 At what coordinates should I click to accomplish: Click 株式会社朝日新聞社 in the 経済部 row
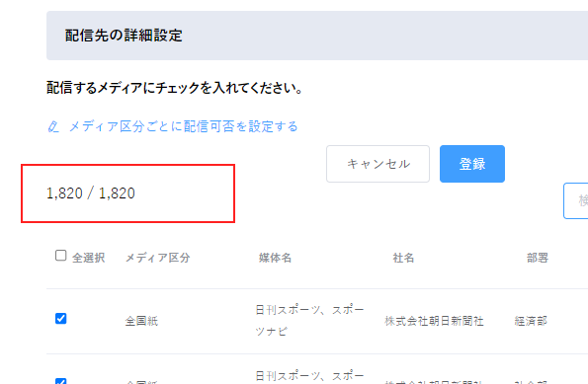(x=434, y=321)
